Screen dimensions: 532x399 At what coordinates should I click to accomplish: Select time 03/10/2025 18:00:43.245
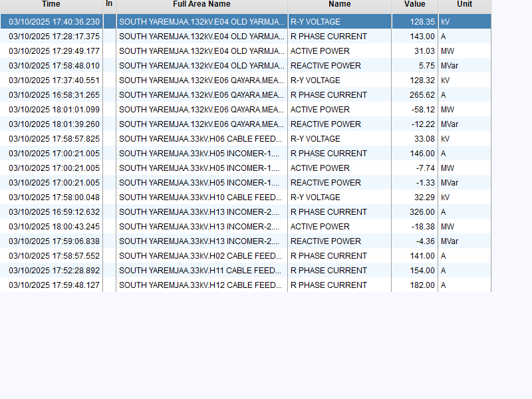pyautogui.click(x=51, y=226)
